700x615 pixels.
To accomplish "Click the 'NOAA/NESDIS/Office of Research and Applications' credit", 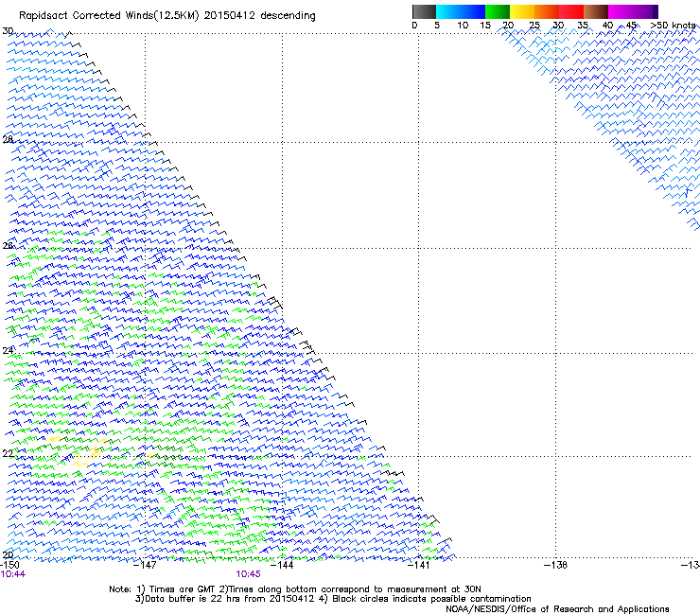I will click(557, 609).
